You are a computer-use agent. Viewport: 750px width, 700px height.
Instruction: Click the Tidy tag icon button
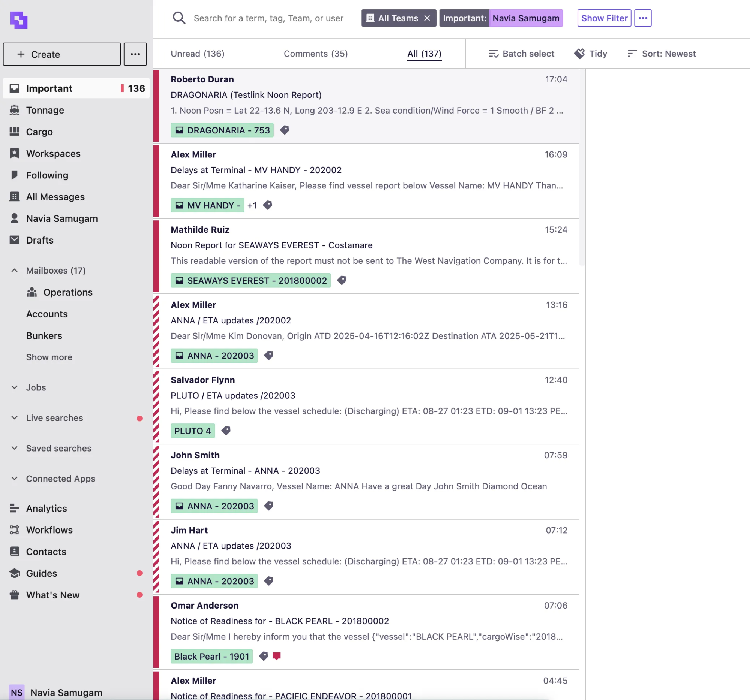click(x=590, y=54)
